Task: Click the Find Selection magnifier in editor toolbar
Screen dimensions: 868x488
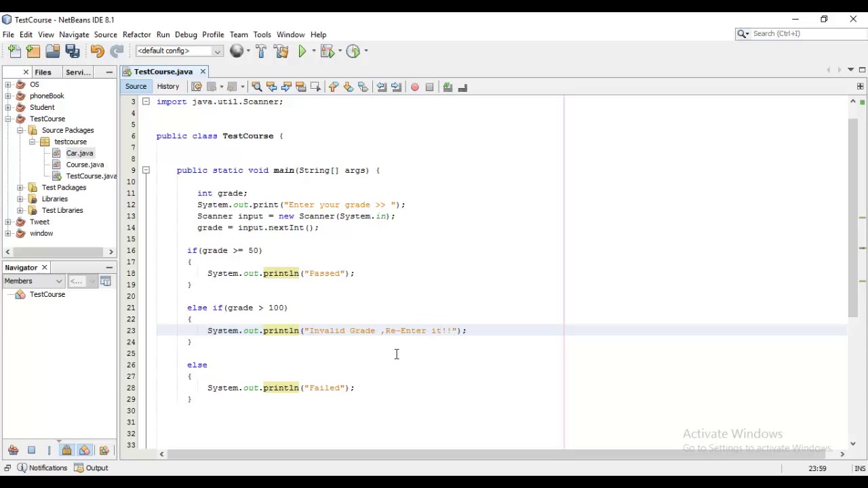Action: point(256,87)
